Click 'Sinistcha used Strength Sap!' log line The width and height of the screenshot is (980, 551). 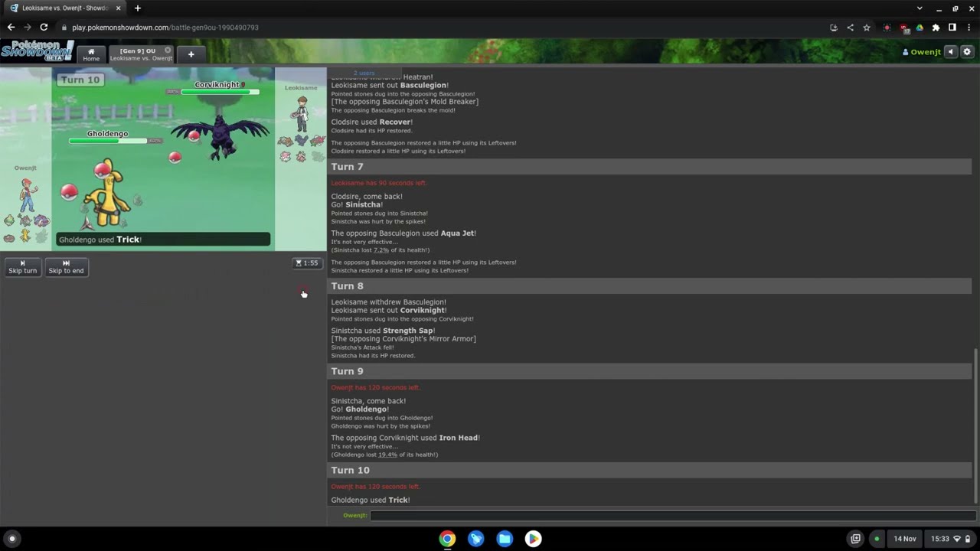pyautogui.click(x=383, y=331)
